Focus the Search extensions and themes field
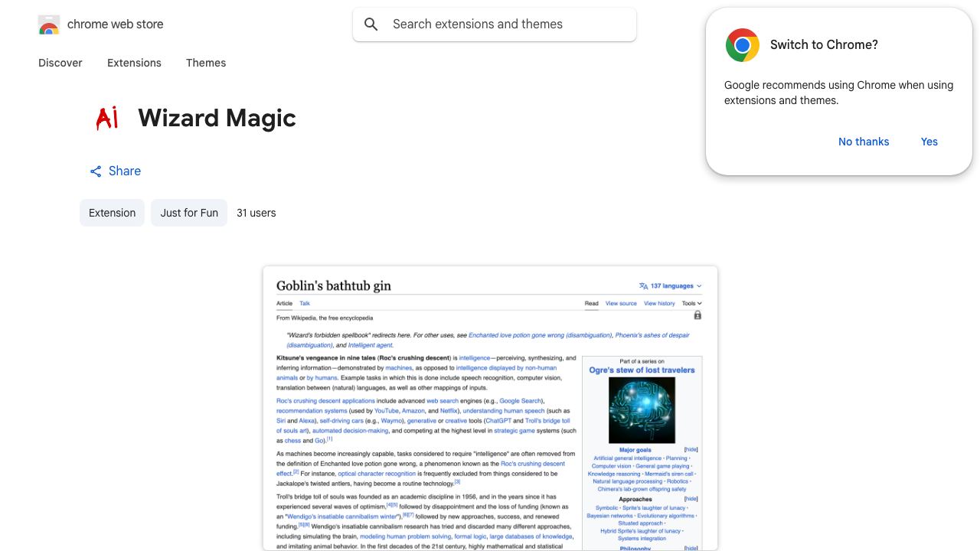 pyautogui.click(x=495, y=24)
